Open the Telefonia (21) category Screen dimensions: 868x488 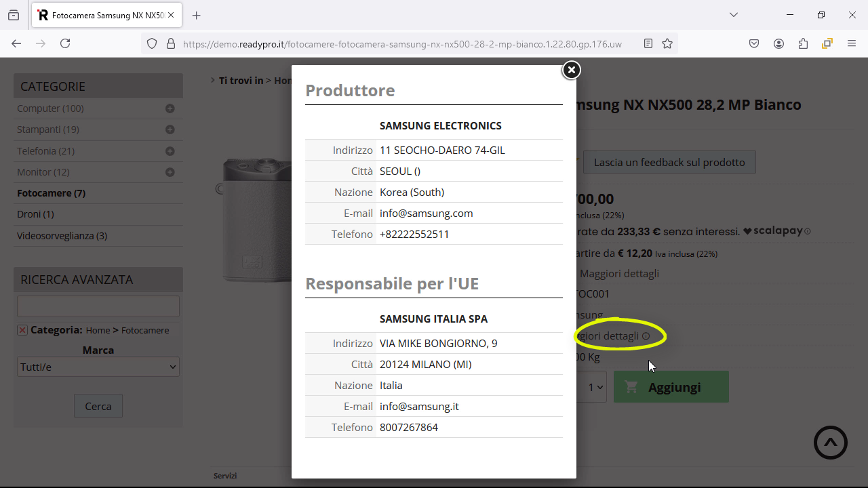(x=45, y=151)
